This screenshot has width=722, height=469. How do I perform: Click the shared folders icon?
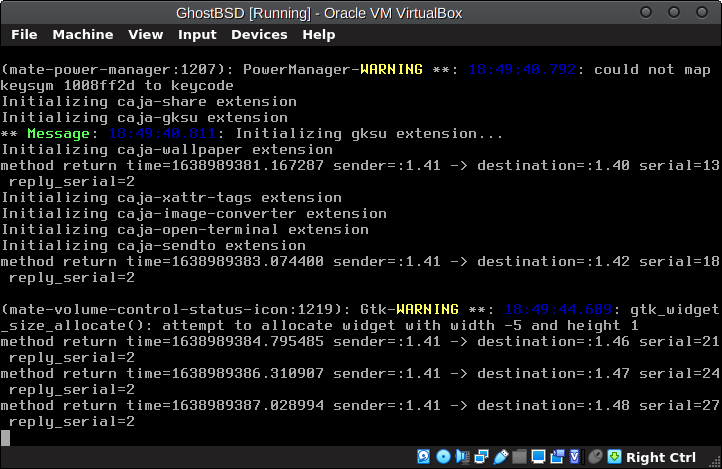519,457
